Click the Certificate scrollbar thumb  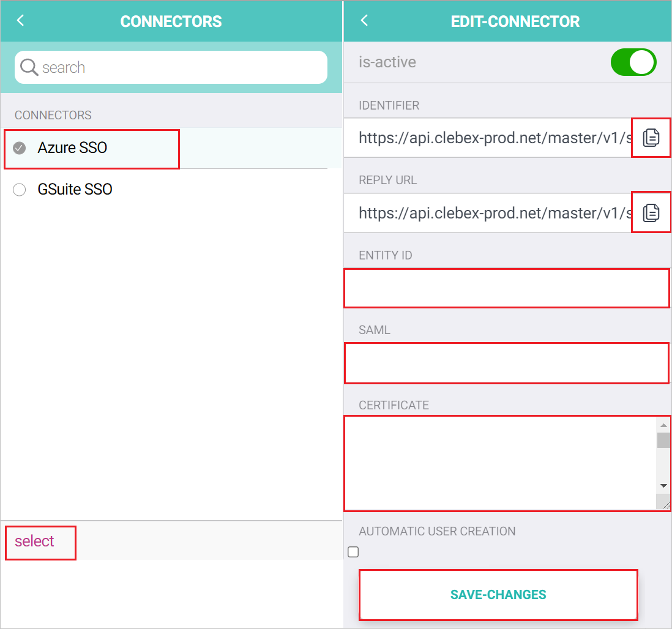(663, 441)
